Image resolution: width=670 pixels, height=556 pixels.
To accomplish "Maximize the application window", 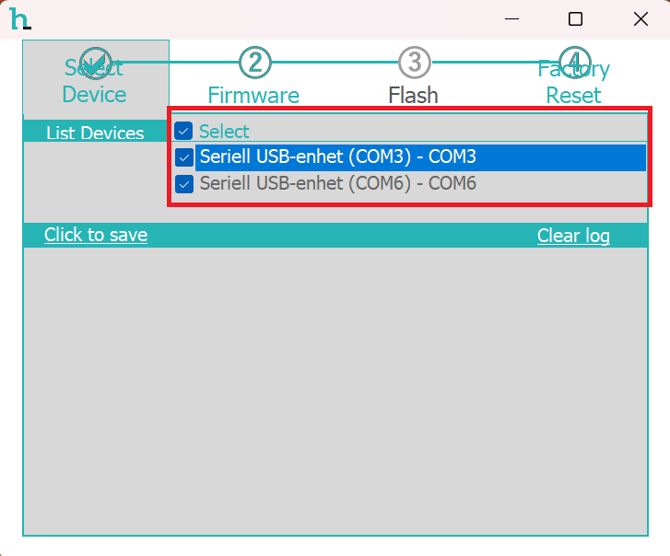I will coord(575,19).
